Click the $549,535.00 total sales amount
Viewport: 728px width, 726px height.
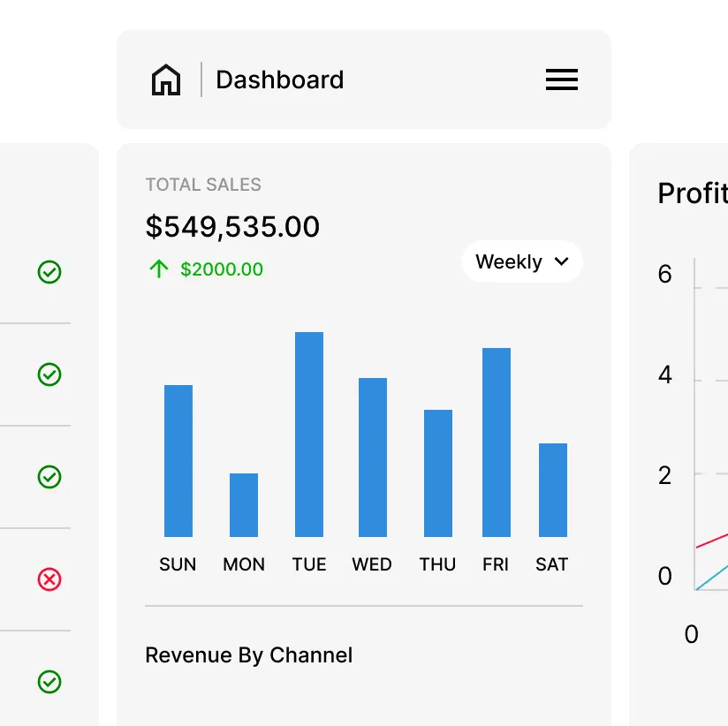232,227
